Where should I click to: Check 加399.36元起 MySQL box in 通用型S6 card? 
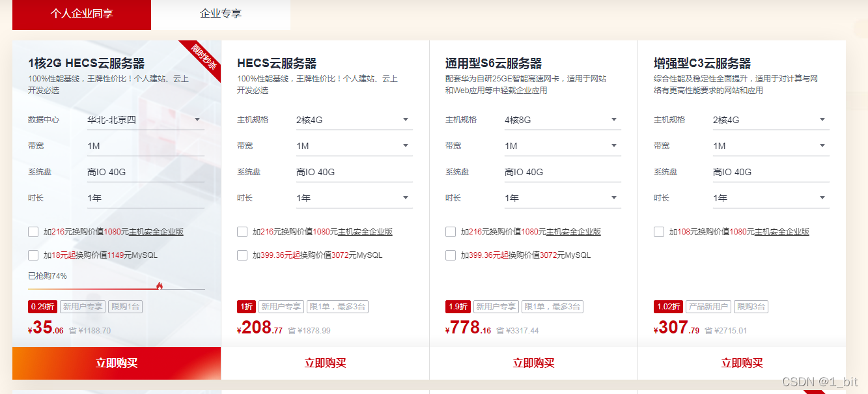pos(451,255)
